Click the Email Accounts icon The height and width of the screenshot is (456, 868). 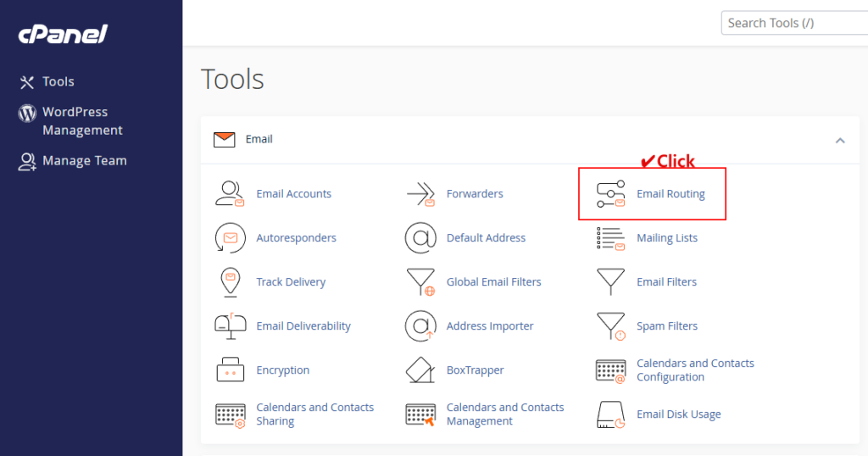(x=230, y=194)
